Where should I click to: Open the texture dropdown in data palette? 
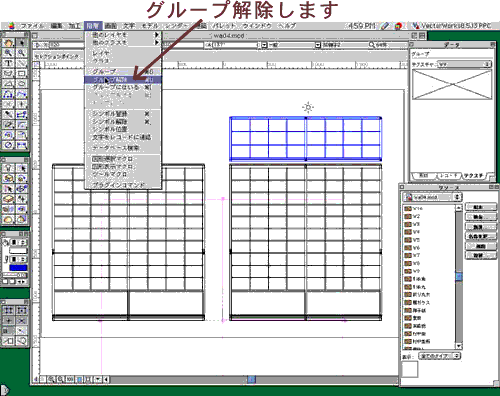[464, 64]
